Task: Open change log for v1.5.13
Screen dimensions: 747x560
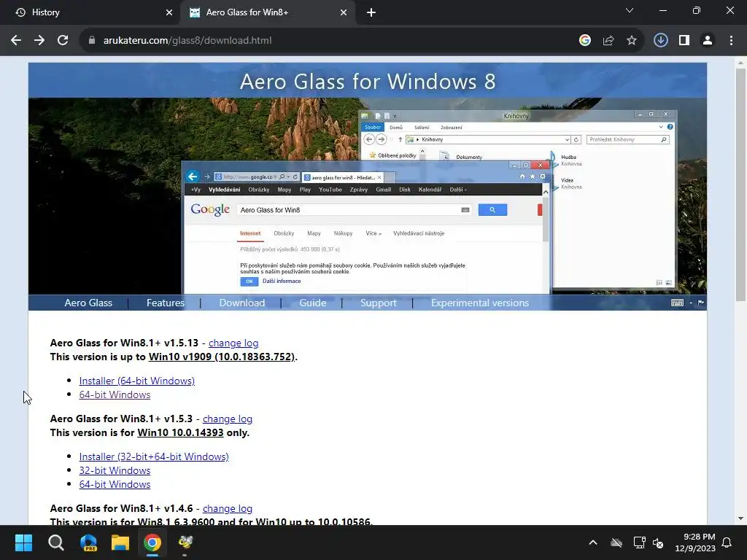Action: point(233,343)
